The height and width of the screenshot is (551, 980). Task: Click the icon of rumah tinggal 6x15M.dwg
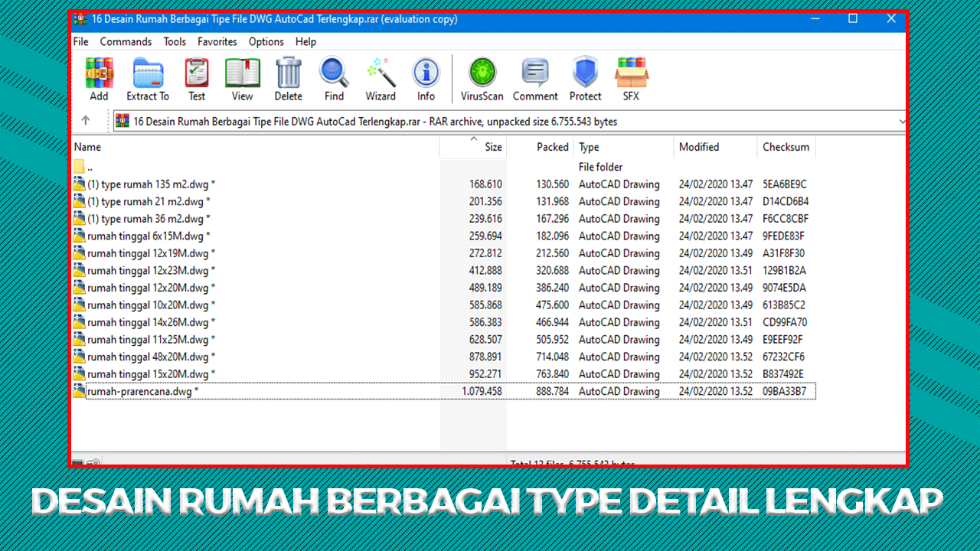pyautogui.click(x=80, y=236)
